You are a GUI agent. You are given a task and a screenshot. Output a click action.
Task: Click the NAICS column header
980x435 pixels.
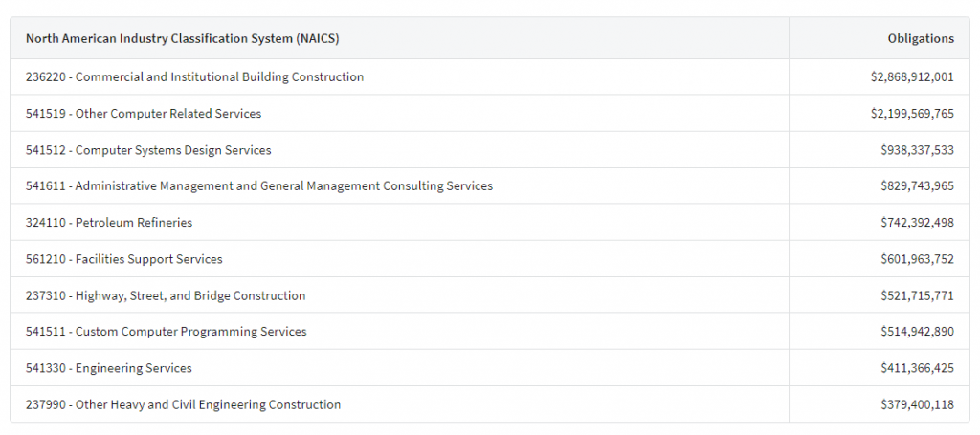[183, 39]
